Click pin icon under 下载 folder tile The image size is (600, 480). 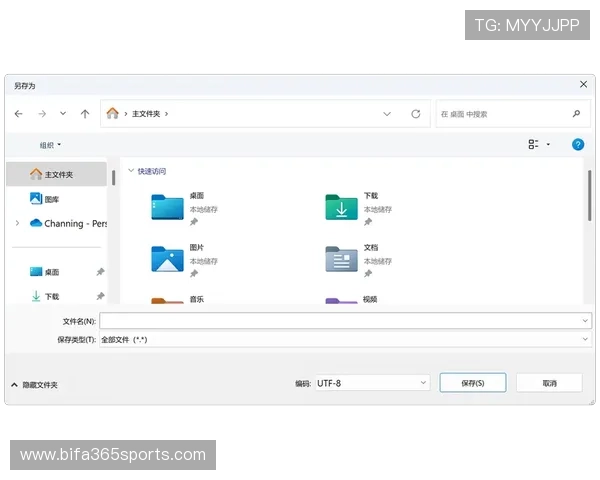[368, 222]
